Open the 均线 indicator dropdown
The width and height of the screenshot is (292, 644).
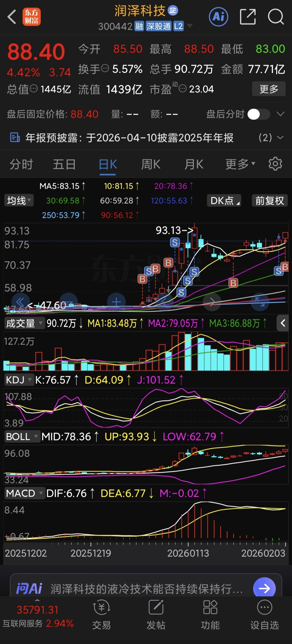pyautogui.click(x=19, y=200)
